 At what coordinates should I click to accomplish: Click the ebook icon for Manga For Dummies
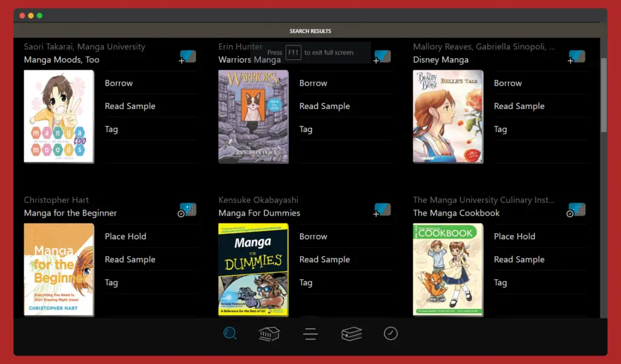coord(382,210)
